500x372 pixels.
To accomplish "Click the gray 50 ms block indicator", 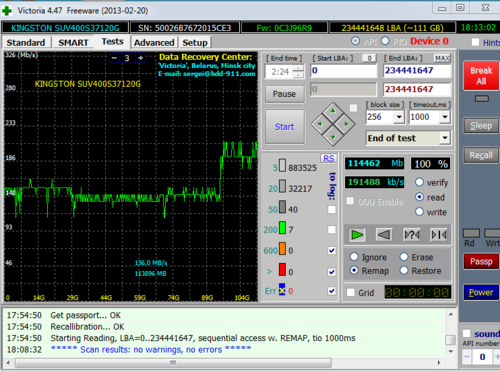I will pos(282,207).
